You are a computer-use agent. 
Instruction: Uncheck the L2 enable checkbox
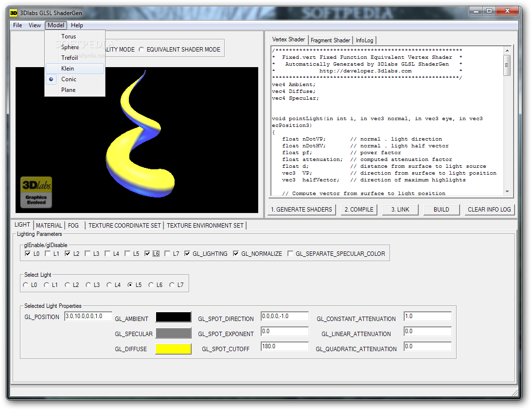point(68,253)
